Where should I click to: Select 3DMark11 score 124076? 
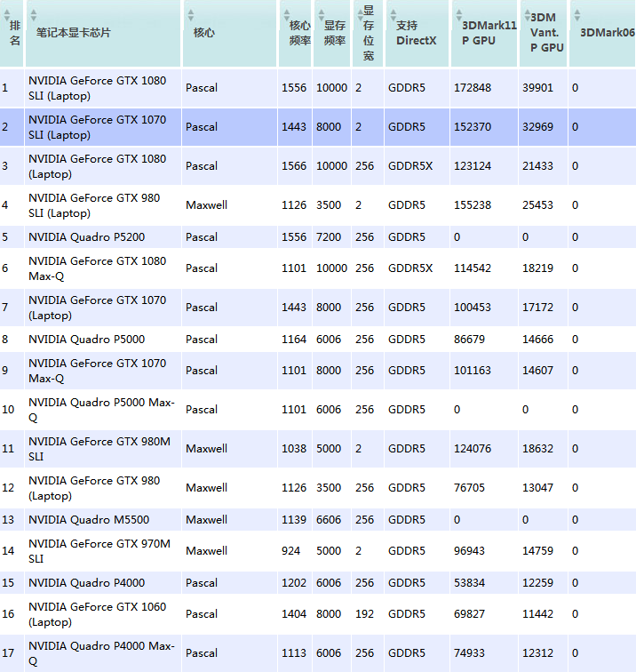[x=473, y=449]
